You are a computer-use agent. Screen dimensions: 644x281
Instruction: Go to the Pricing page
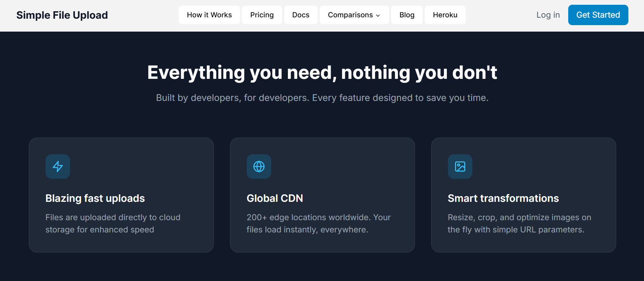click(x=262, y=15)
